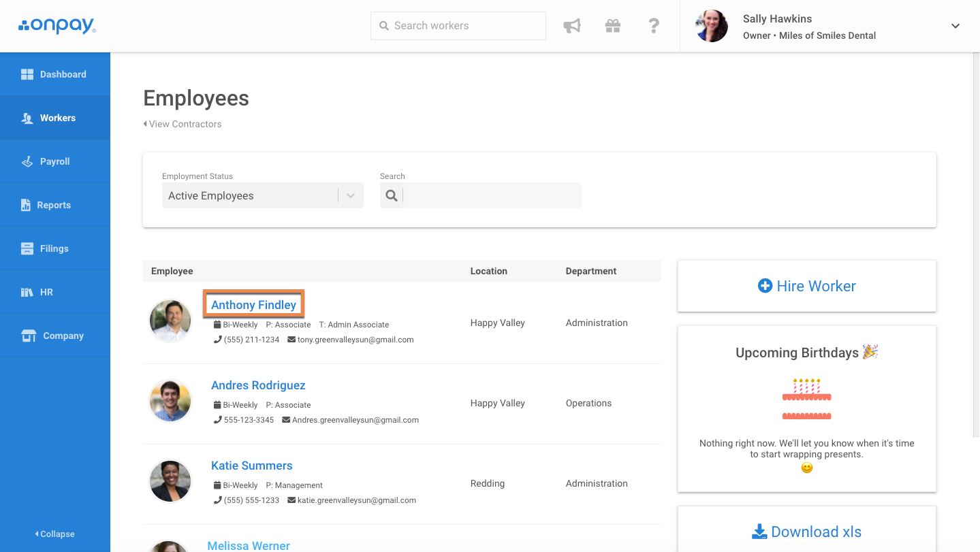
Task: Expand the Sally Hawkins account menu chevron
Action: coord(955,26)
